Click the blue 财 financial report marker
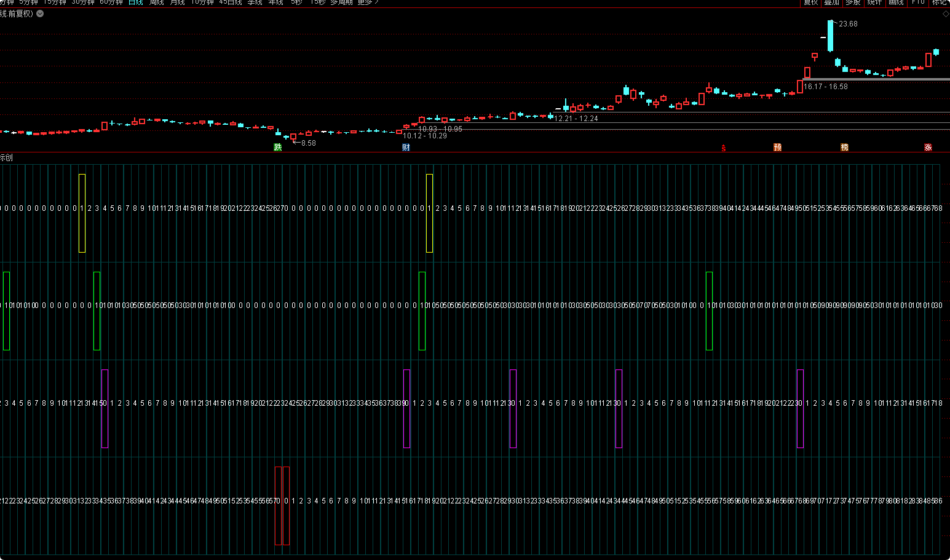The image size is (950, 560). click(x=406, y=148)
